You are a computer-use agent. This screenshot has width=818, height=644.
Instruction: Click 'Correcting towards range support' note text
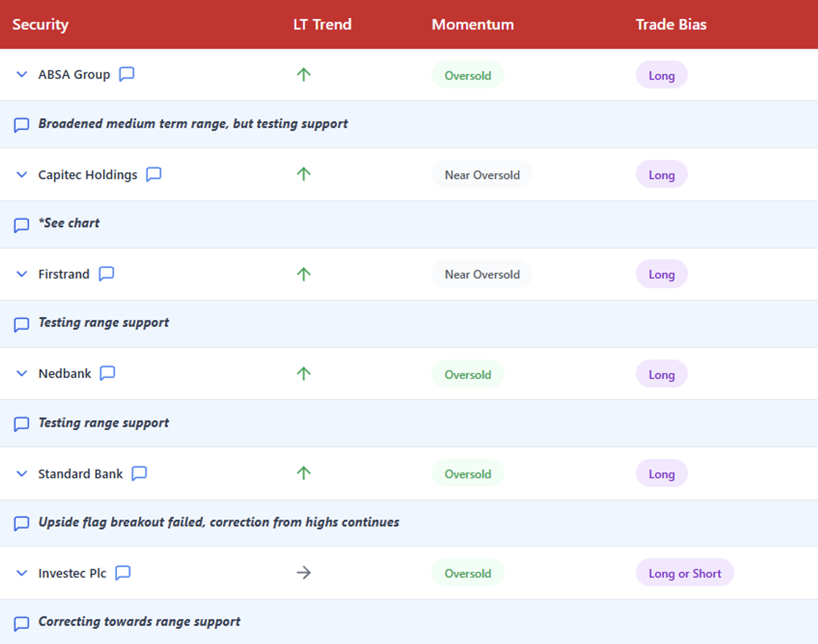(x=140, y=622)
